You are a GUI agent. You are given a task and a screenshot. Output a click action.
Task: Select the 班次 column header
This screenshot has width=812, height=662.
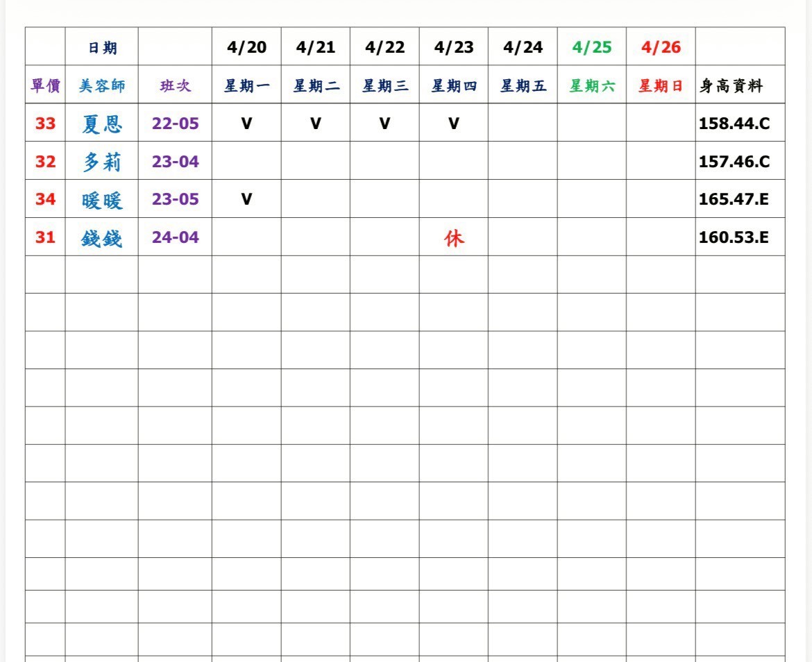[175, 86]
